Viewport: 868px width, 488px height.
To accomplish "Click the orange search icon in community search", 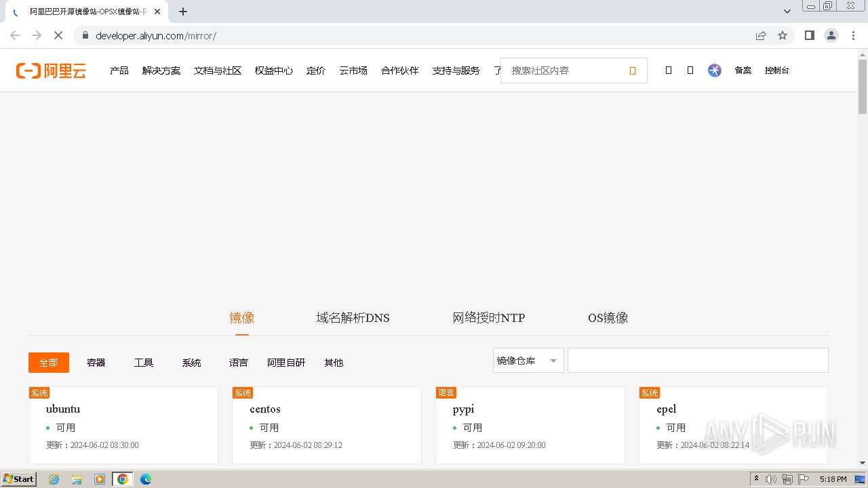I will tap(633, 70).
